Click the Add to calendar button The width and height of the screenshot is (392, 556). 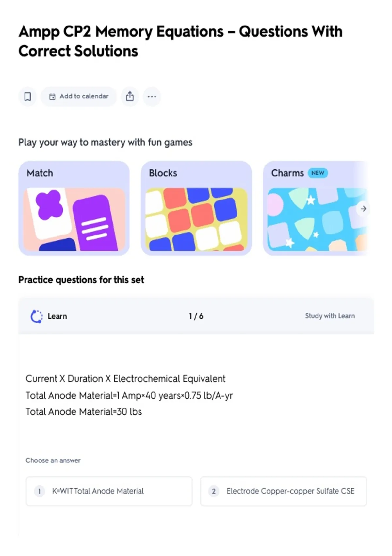pos(78,96)
